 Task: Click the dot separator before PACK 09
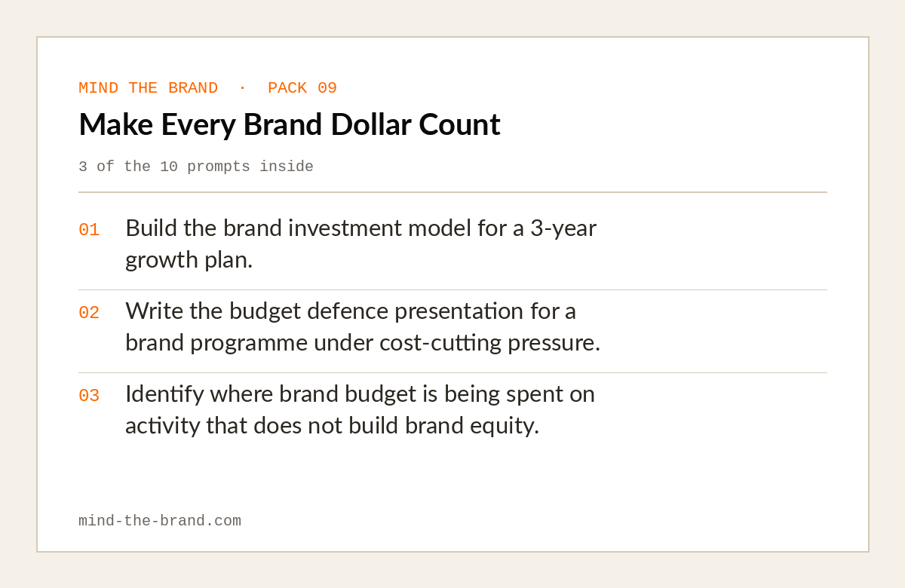click(x=242, y=88)
